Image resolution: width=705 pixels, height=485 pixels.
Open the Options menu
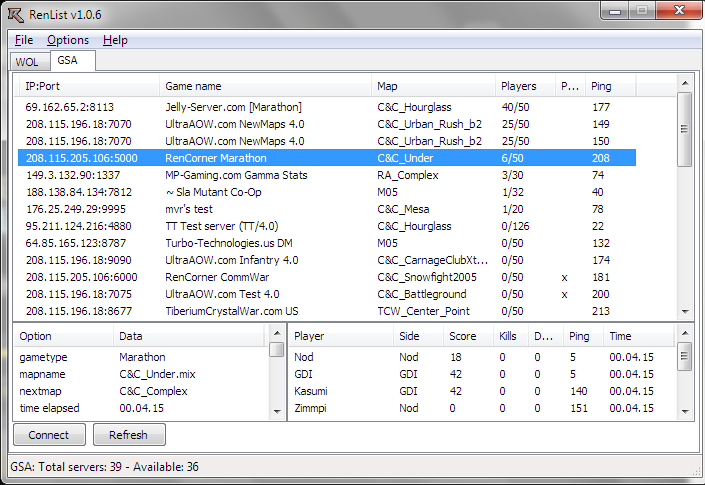pos(68,40)
